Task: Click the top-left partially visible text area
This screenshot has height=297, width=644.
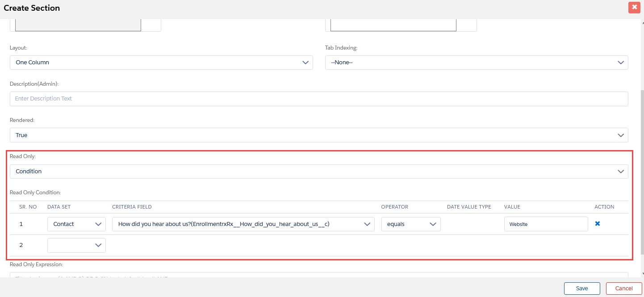Action: click(x=78, y=25)
